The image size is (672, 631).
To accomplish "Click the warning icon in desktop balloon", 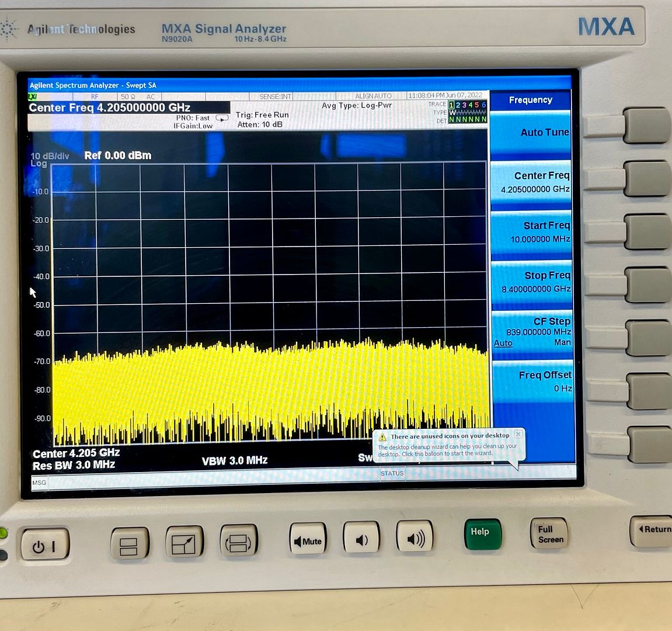I will click(382, 437).
